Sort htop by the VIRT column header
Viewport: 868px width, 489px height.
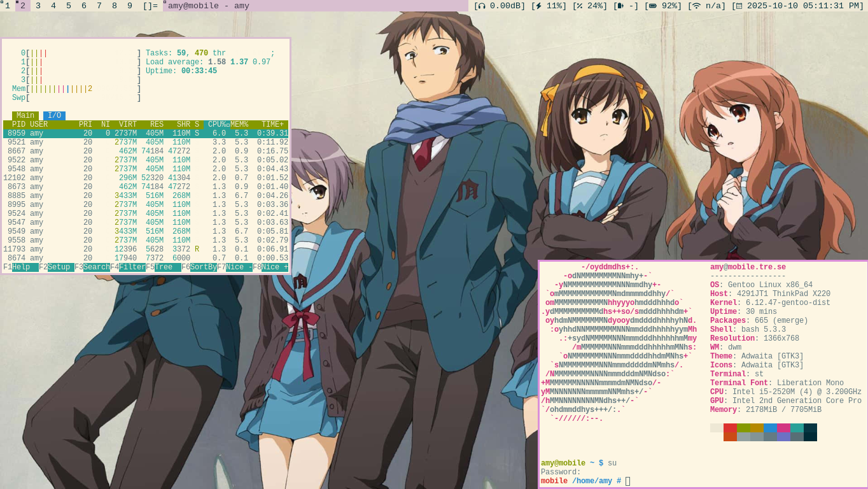128,125
